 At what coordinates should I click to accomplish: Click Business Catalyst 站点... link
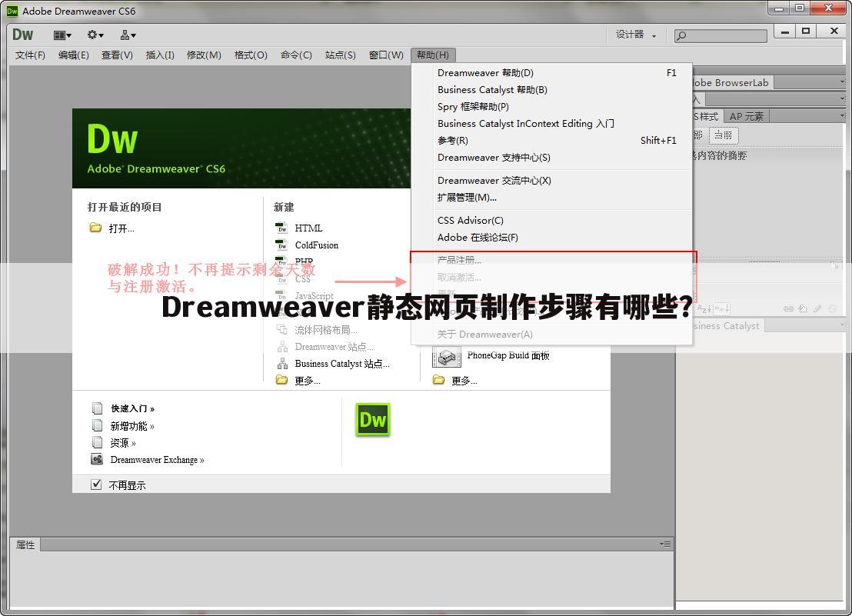pyautogui.click(x=341, y=364)
